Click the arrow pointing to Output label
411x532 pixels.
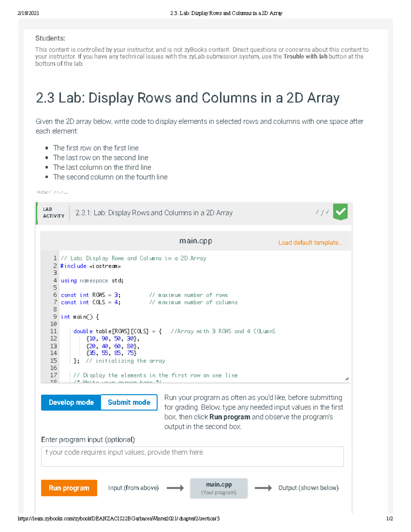263,488
